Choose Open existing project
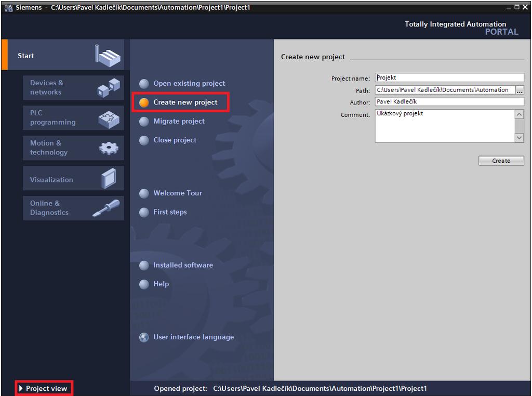Image resolution: width=532 pixels, height=396 pixels. tap(189, 84)
